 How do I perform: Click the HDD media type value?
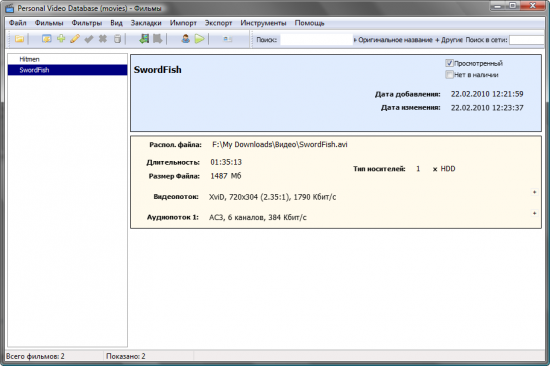point(448,169)
